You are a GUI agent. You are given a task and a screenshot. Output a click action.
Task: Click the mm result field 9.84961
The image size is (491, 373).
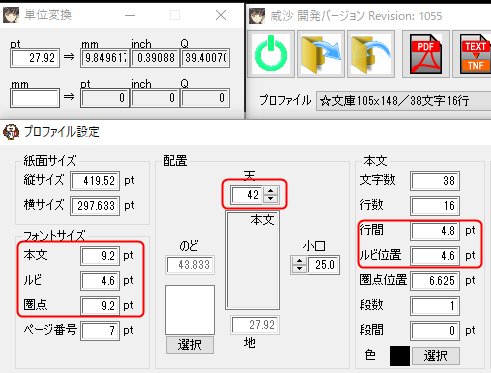pyautogui.click(x=105, y=58)
